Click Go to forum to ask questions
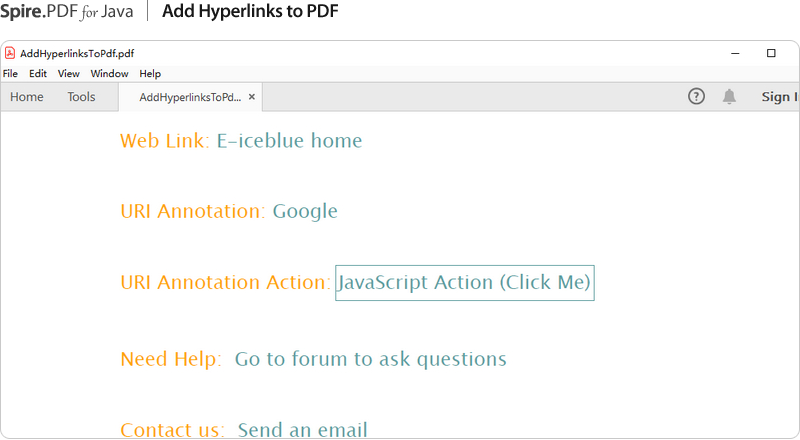Image resolution: width=800 pixels, height=440 pixels. pos(370,359)
